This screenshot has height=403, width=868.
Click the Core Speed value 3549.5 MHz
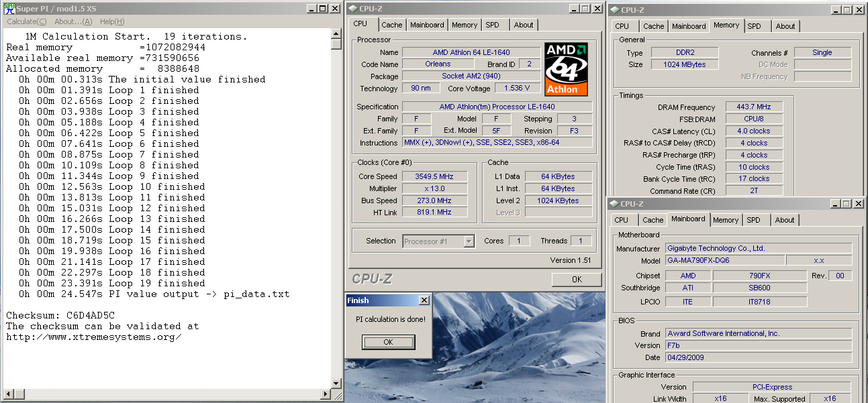click(434, 176)
